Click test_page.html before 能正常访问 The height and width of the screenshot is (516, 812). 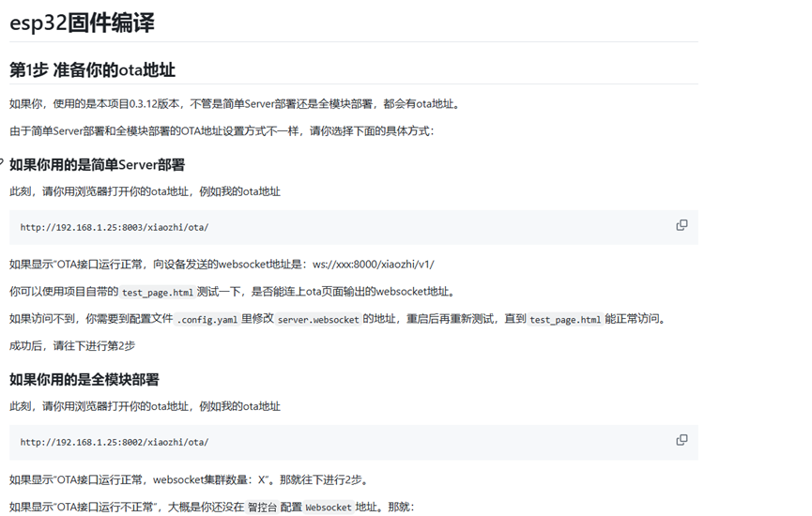coord(565,319)
